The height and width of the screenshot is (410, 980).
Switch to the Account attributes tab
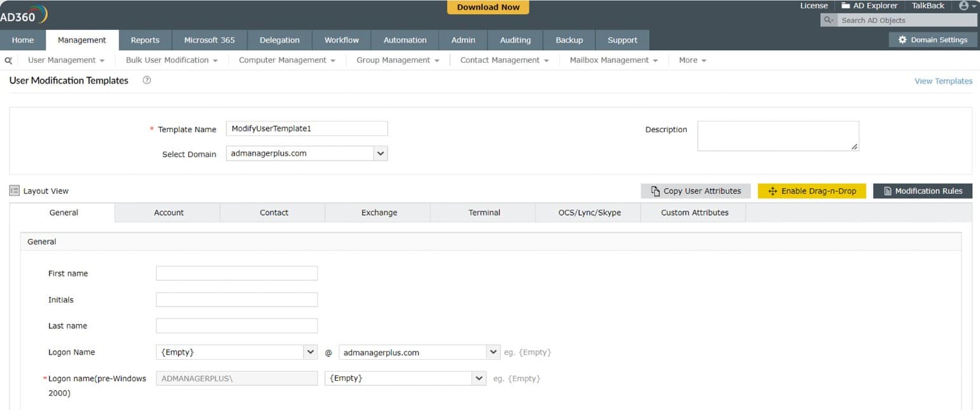click(169, 212)
